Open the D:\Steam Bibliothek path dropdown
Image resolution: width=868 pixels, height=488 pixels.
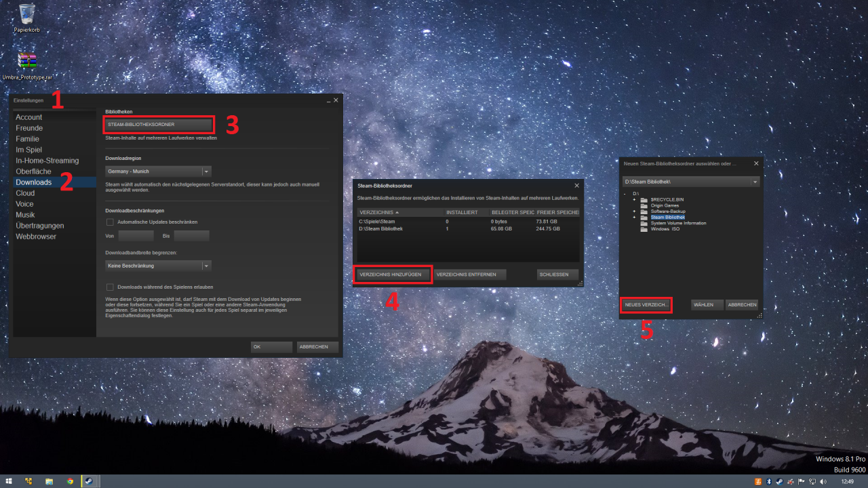[691, 182]
